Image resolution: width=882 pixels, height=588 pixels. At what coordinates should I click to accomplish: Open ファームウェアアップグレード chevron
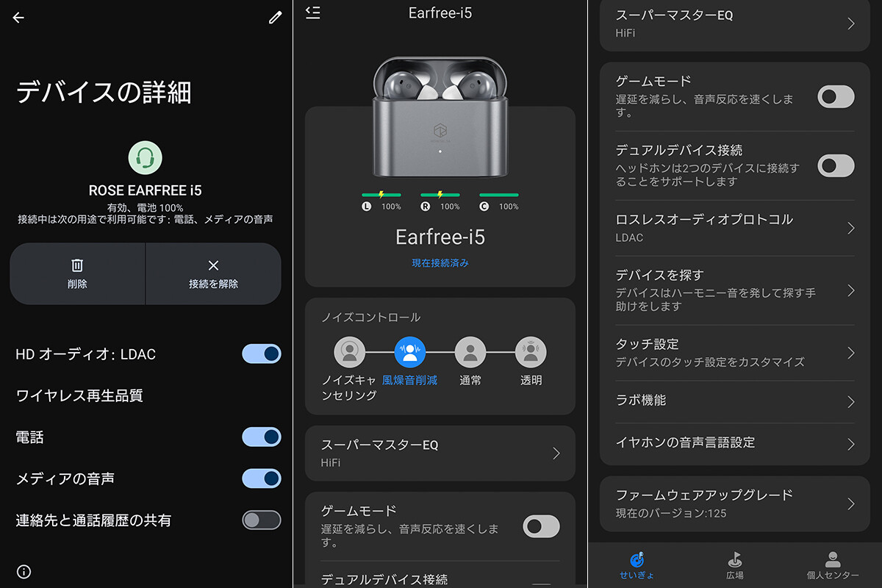(x=851, y=503)
